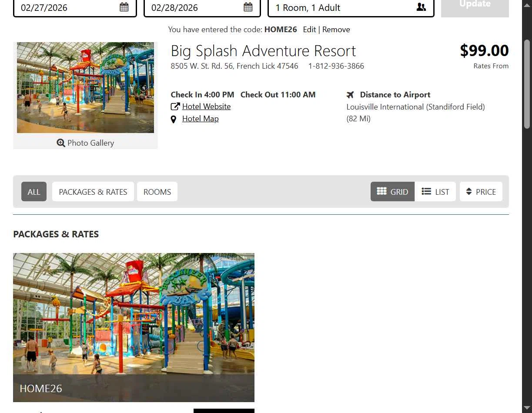Viewport: 532px width, 413px height.
Task: Open the check-out date calendar icon
Action: coord(248,7)
